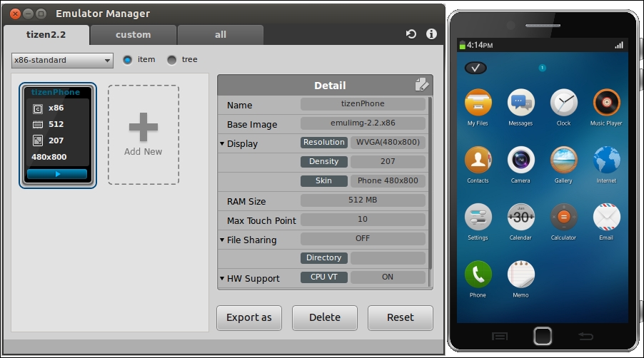This screenshot has width=644, height=358.
Task: Collapse the File Sharing section
Action: tap(222, 240)
